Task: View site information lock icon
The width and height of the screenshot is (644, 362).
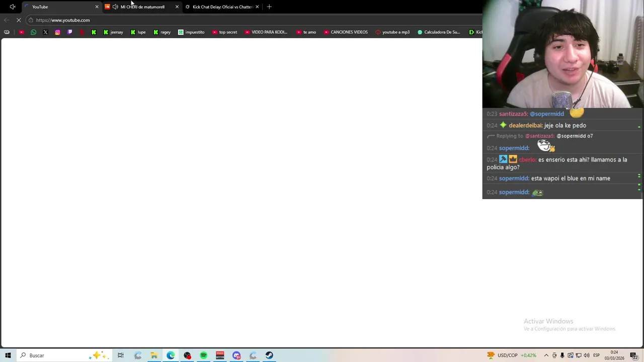Action: point(31,20)
